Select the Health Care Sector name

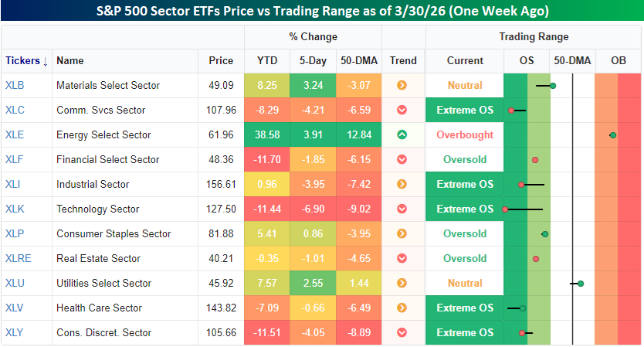pos(99,308)
